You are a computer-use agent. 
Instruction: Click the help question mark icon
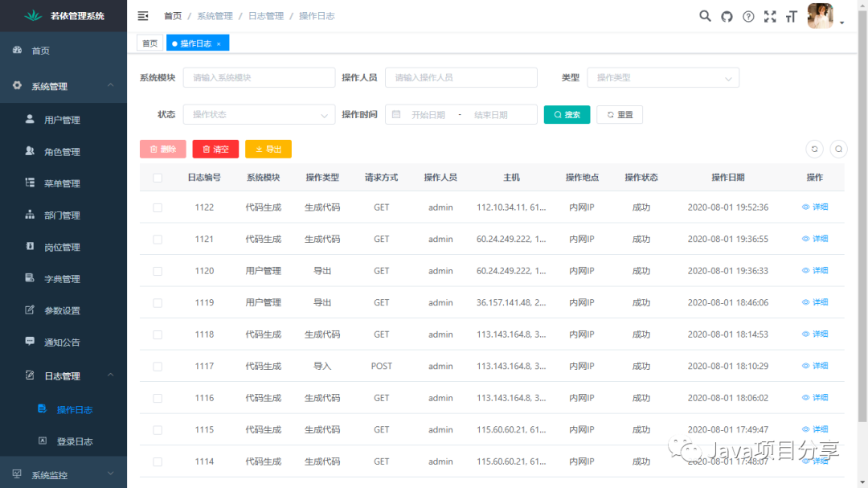748,16
